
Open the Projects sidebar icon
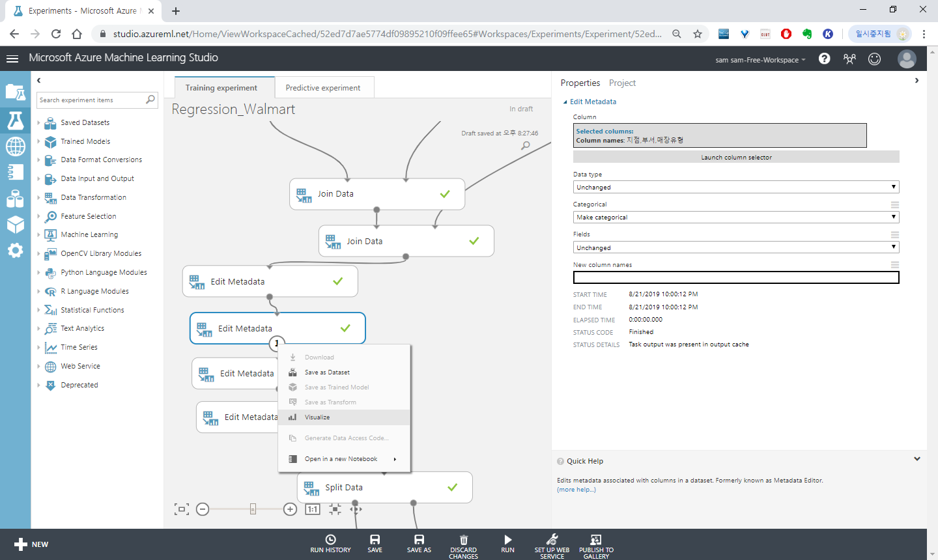[x=16, y=92]
